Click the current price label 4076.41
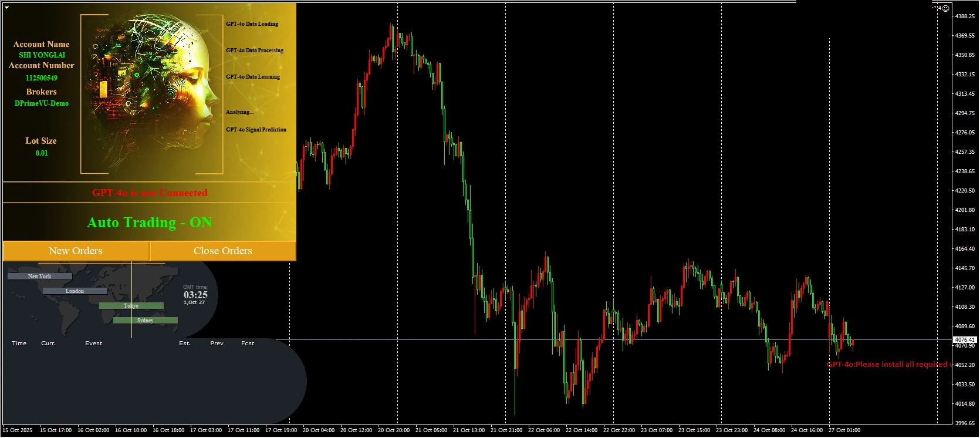 tap(965, 340)
